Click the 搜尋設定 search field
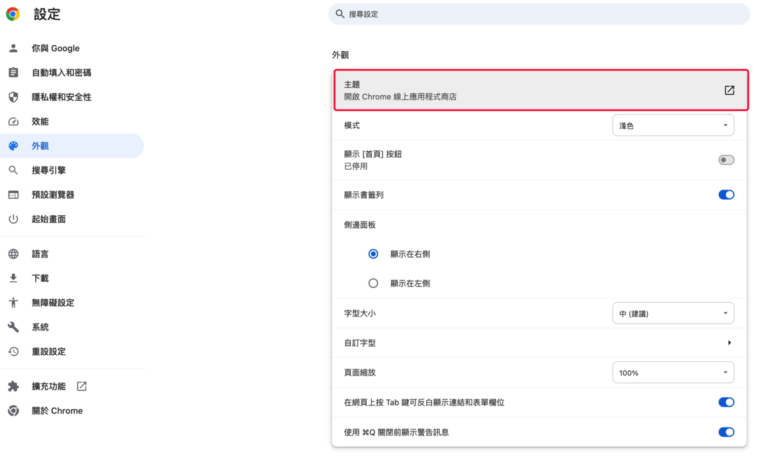 click(x=540, y=14)
